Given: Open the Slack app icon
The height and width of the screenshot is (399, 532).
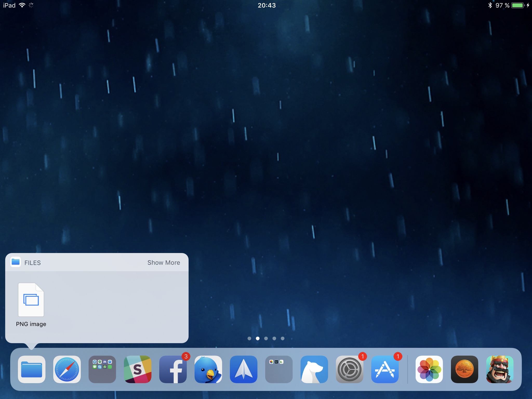Looking at the screenshot, I should pos(137,369).
